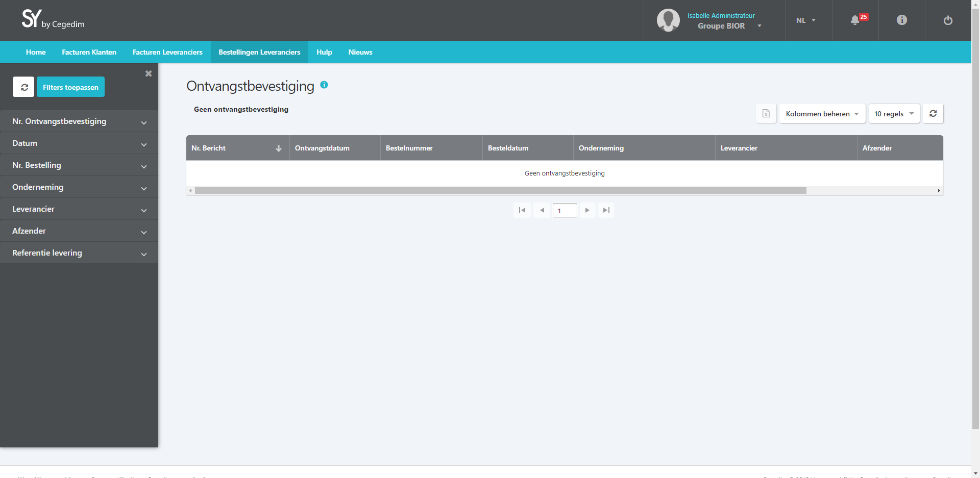Open 10 regels page size dropdown
Viewport: 980px width, 478px height.
tap(894, 113)
